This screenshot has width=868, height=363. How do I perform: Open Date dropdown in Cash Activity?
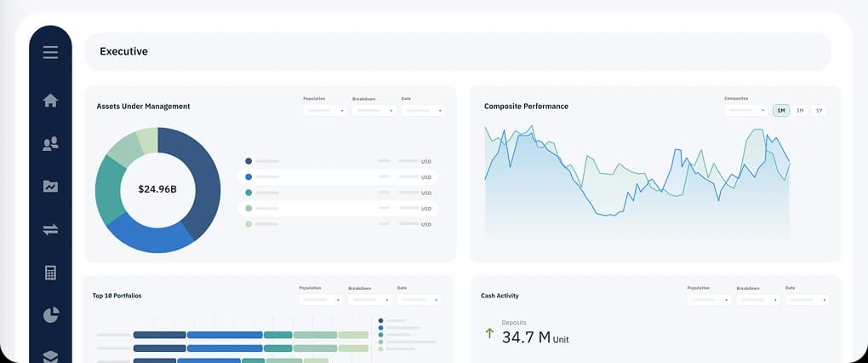point(807,300)
